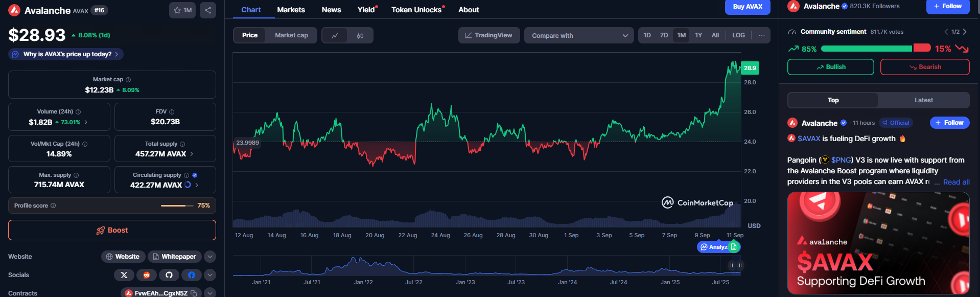Copy the FvwEAh contract address
980x297 pixels.
pos(194,293)
